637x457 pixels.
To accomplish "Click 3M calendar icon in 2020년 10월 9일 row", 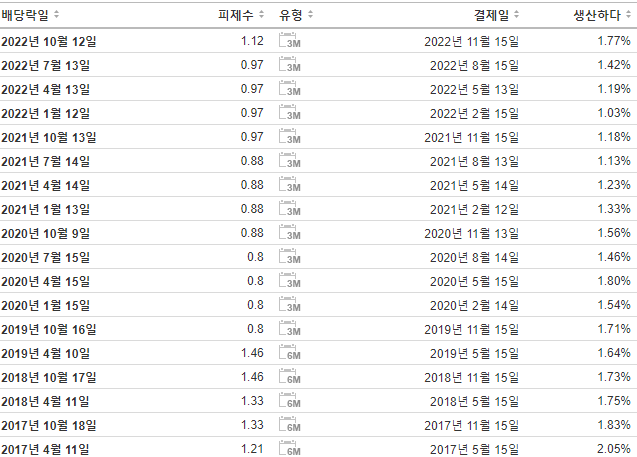I will (x=290, y=232).
